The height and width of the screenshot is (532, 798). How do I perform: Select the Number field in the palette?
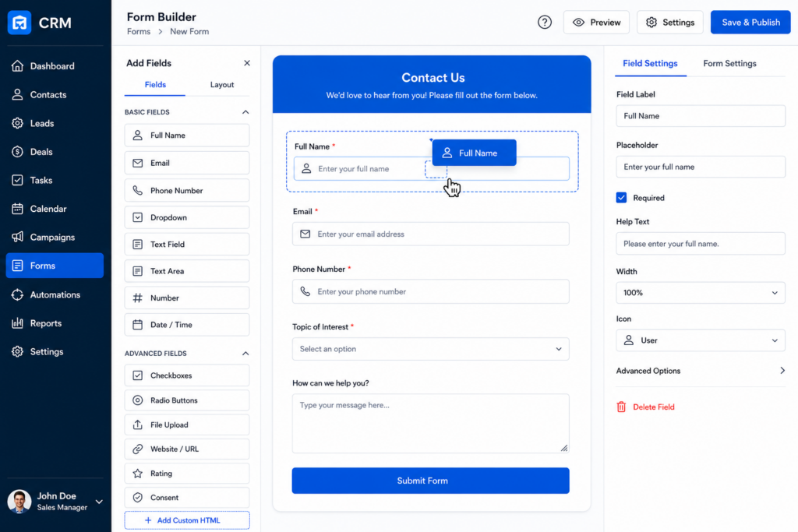pyautogui.click(x=187, y=298)
